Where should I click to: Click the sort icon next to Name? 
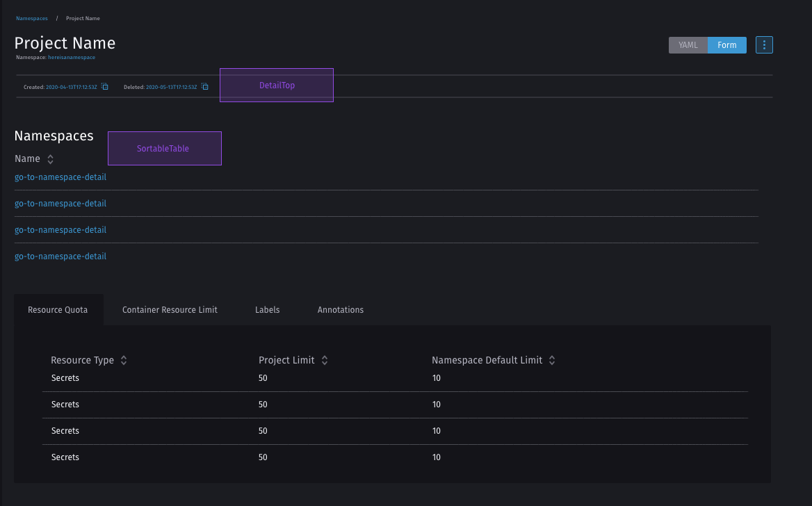click(x=49, y=158)
